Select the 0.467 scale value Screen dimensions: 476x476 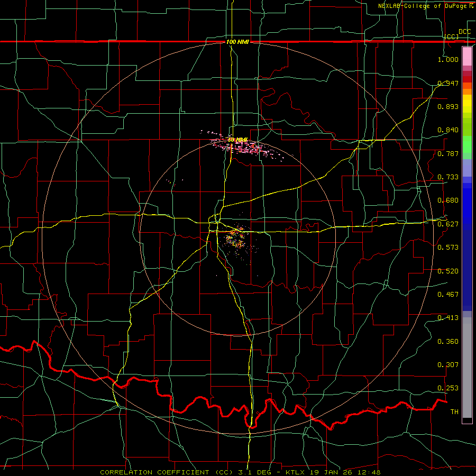tap(448, 295)
